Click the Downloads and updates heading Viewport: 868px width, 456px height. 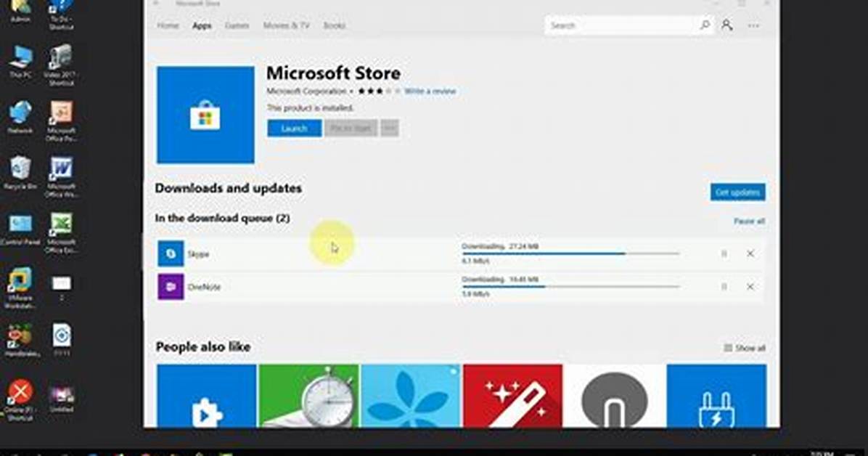(228, 188)
